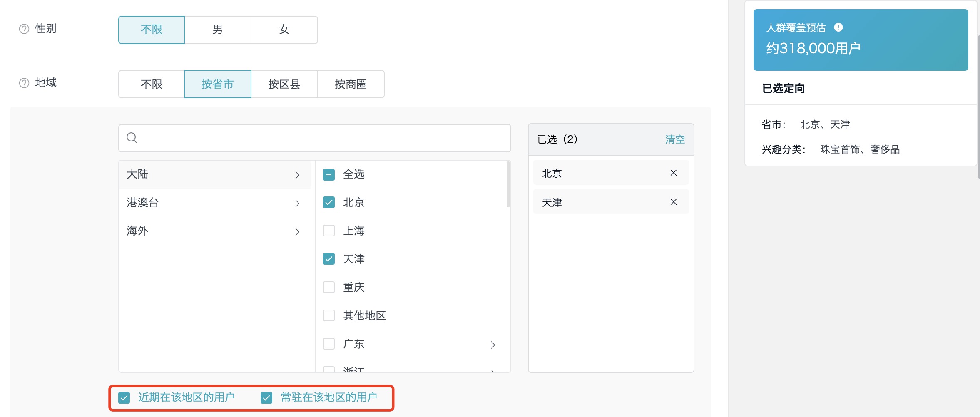
Task: Select 男 gender option
Action: click(218, 30)
